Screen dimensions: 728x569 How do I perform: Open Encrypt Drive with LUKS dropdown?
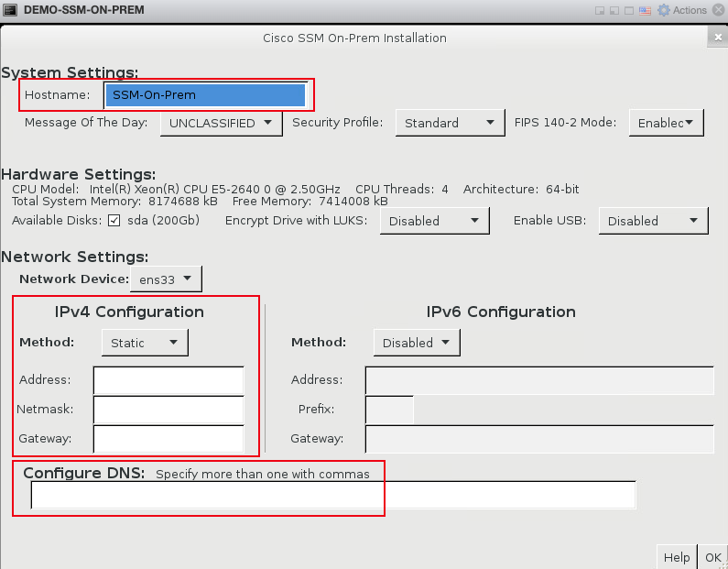(x=435, y=221)
